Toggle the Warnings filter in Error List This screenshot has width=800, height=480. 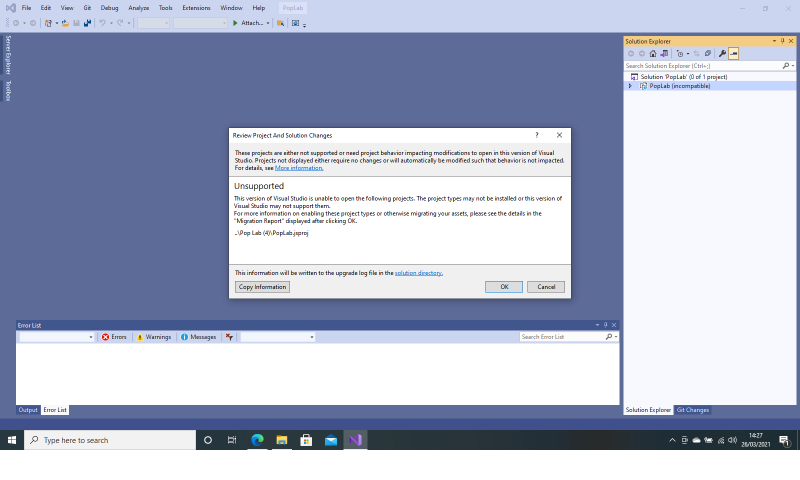[x=154, y=337]
